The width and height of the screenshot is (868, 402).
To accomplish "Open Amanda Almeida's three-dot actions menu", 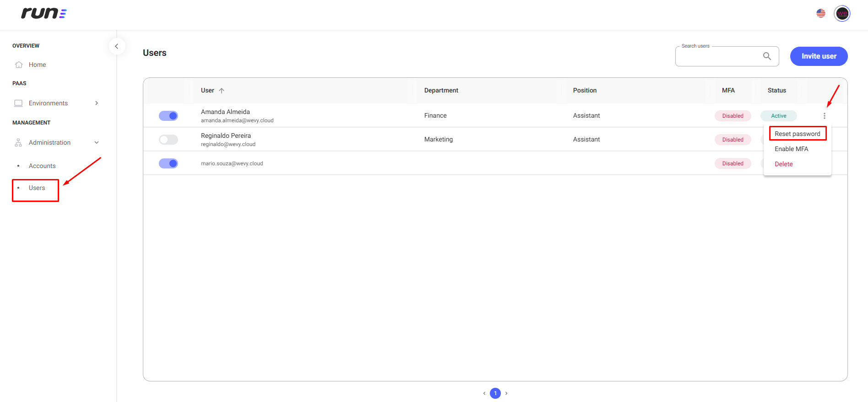I will coord(825,116).
